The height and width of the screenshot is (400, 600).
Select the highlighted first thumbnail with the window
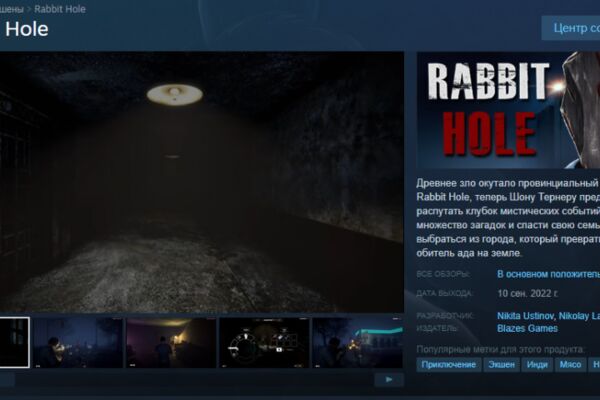click(15, 342)
